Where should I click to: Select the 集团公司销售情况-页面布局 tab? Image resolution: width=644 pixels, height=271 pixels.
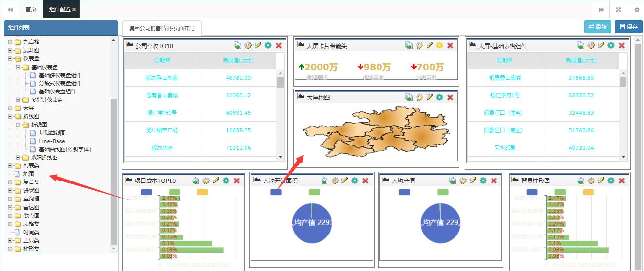162,28
